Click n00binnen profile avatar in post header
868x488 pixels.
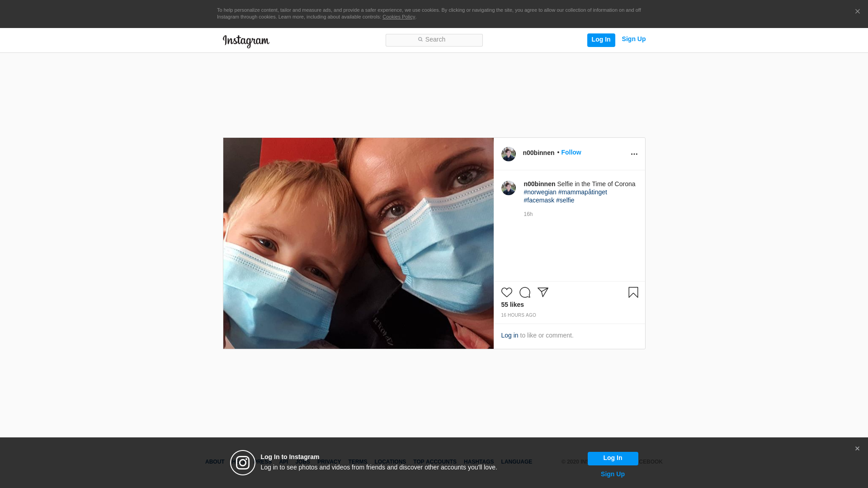[508, 154]
